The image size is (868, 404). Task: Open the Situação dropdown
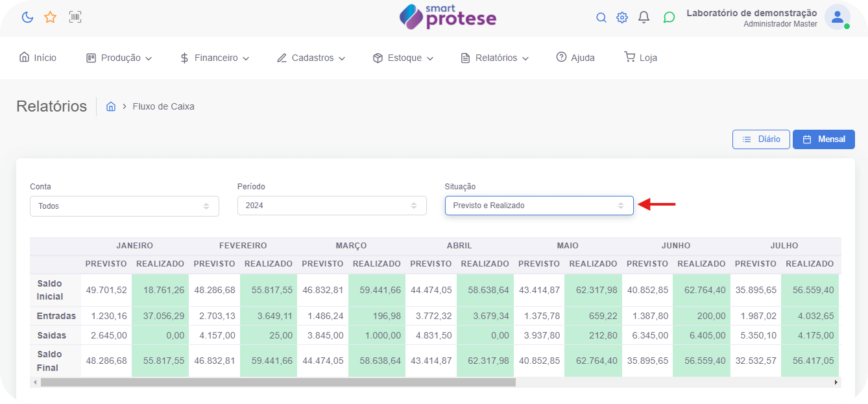click(538, 206)
